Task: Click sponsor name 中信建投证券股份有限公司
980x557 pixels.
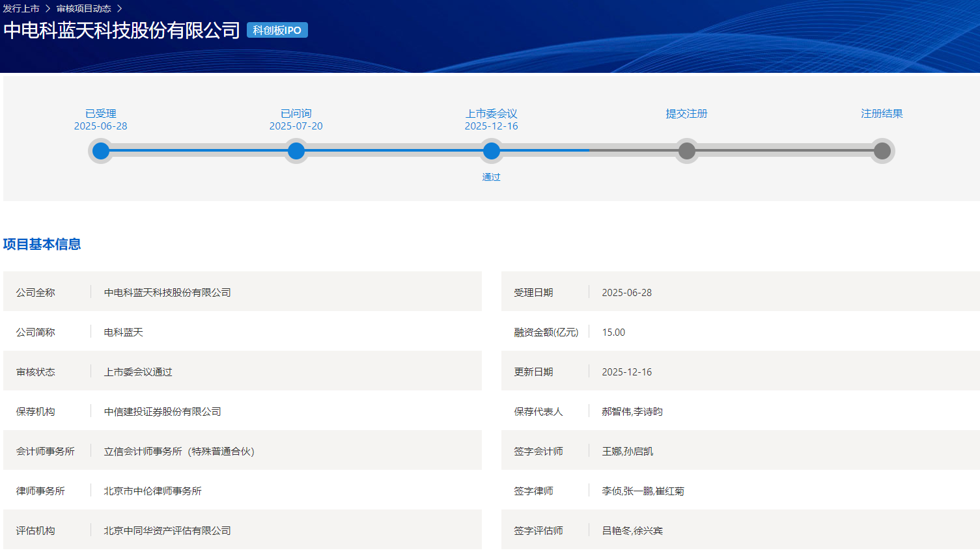Action: pyautogui.click(x=163, y=411)
